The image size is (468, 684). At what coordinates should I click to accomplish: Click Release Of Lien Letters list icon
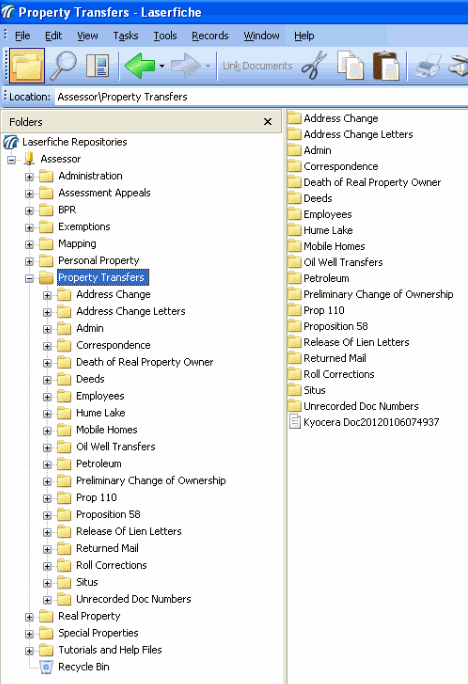tap(295, 342)
